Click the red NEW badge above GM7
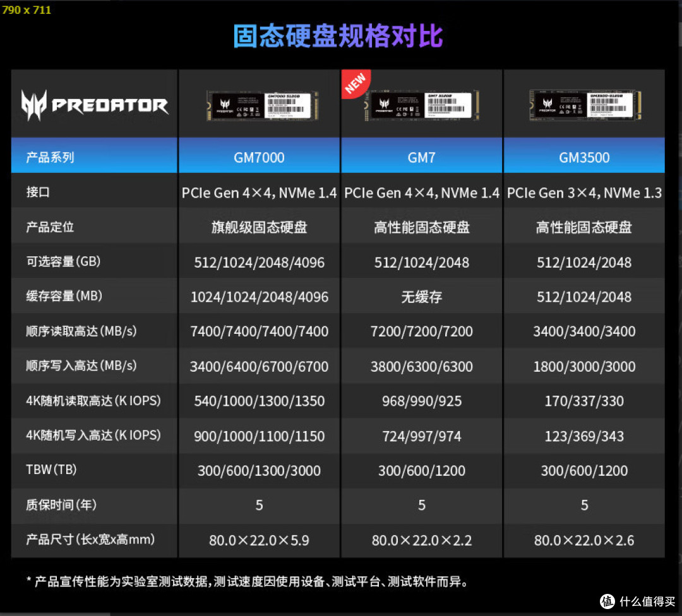 pos(356,83)
